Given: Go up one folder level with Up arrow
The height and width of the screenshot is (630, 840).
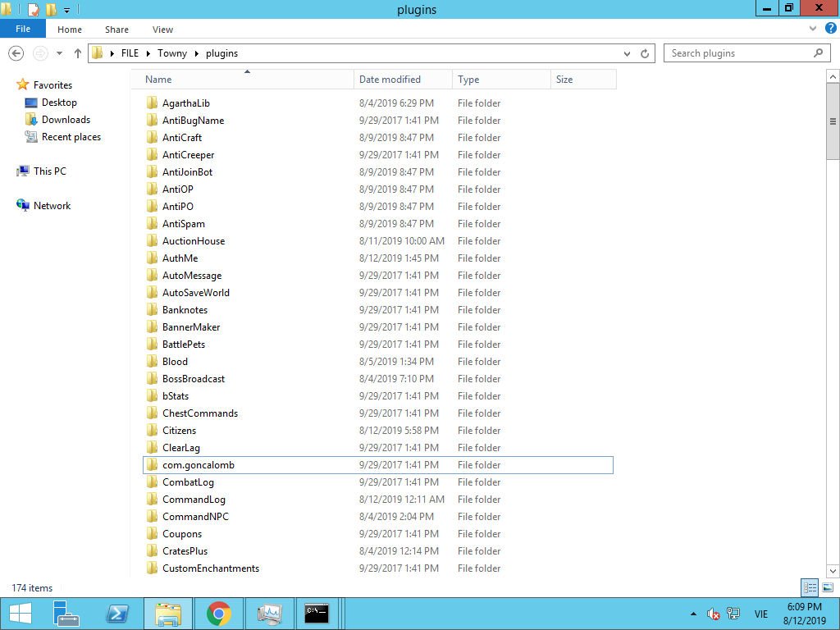Looking at the screenshot, I should [78, 53].
